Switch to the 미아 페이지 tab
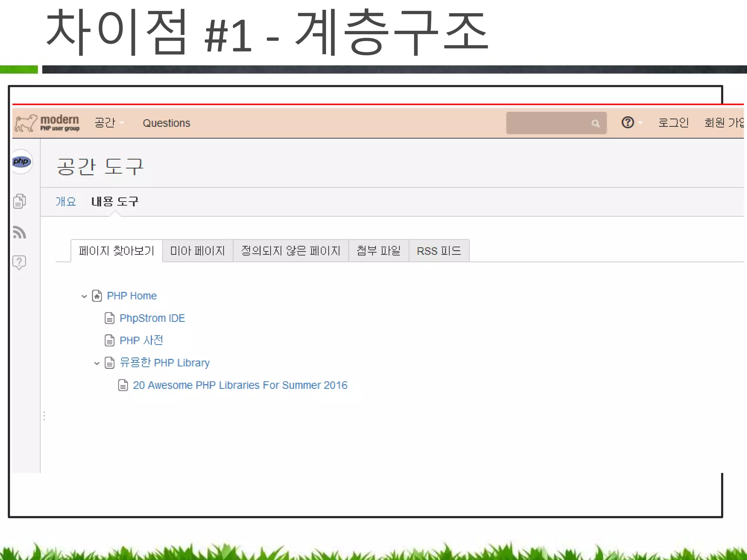The image size is (747, 560). tap(197, 251)
